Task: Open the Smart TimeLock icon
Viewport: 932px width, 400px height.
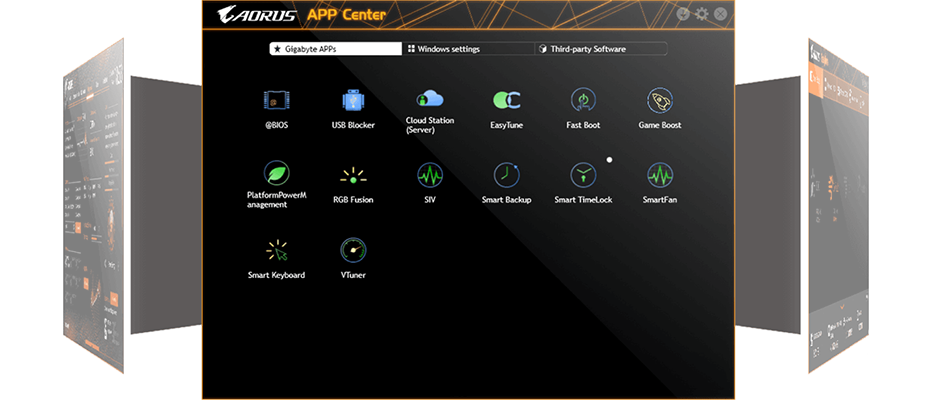Action: tap(583, 175)
